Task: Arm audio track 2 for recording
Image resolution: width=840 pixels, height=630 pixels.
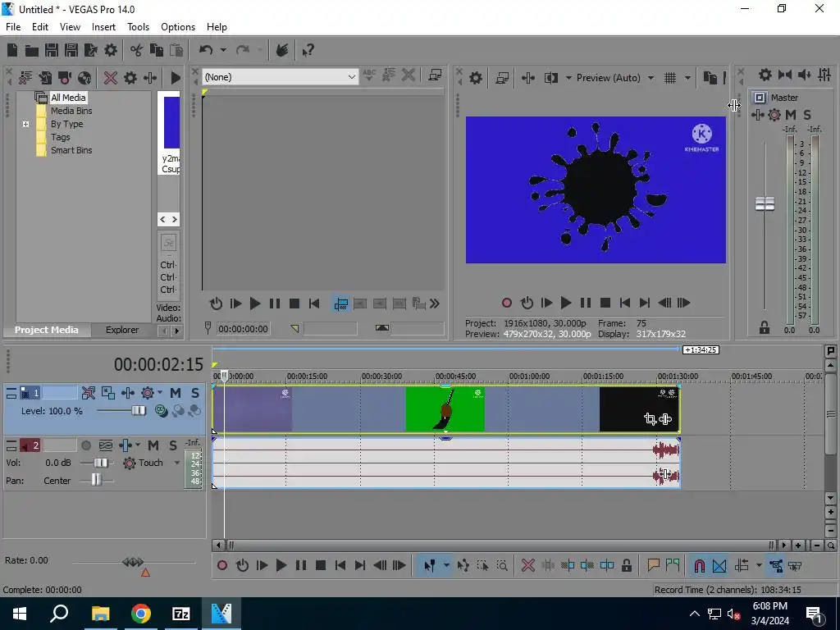Action: [x=86, y=445]
